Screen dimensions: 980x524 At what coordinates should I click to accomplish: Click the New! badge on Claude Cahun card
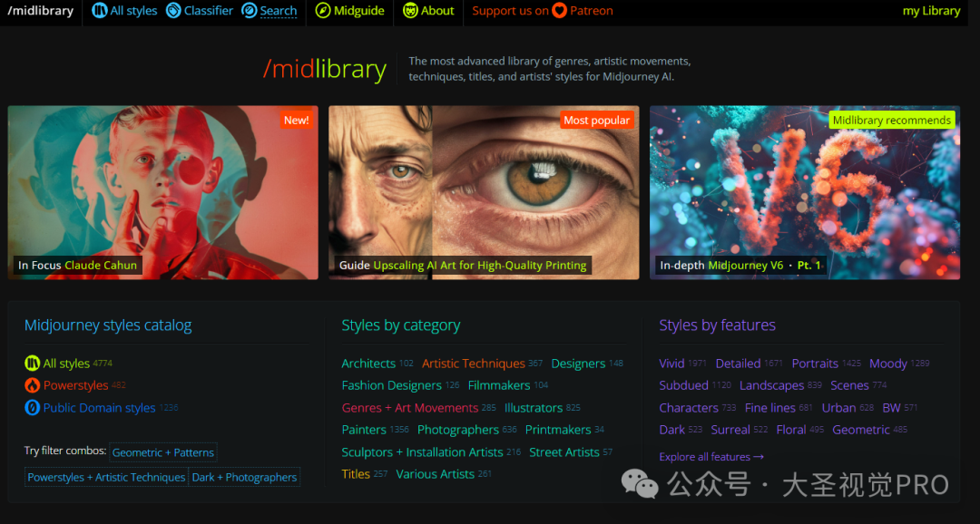296,120
